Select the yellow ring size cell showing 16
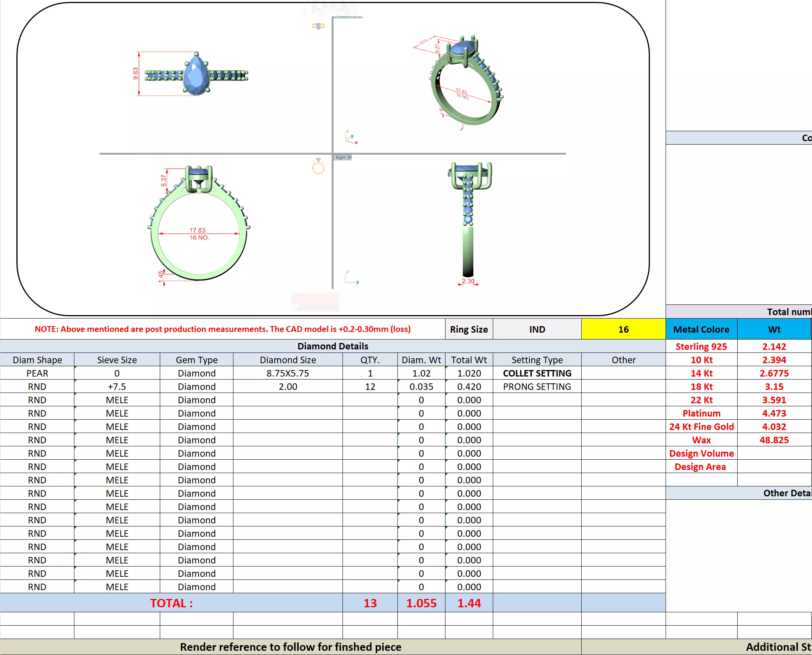 tap(623, 329)
